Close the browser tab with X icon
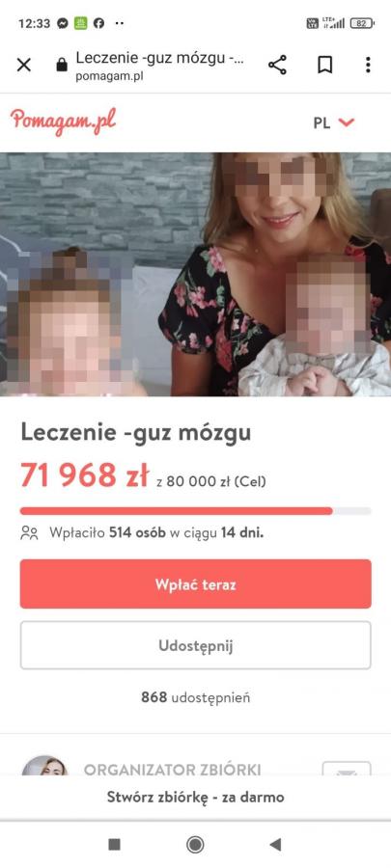This screenshot has width=391, height=868. pos(24,65)
